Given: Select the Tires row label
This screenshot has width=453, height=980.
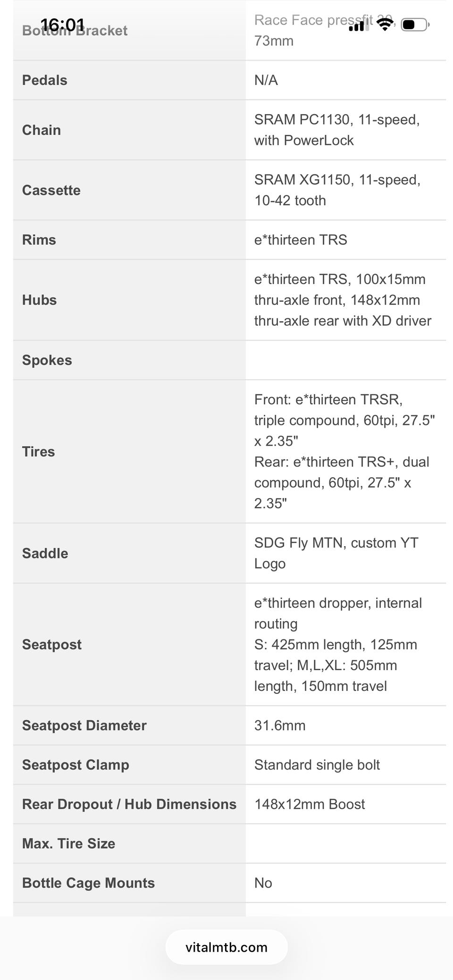Looking at the screenshot, I should point(39,451).
